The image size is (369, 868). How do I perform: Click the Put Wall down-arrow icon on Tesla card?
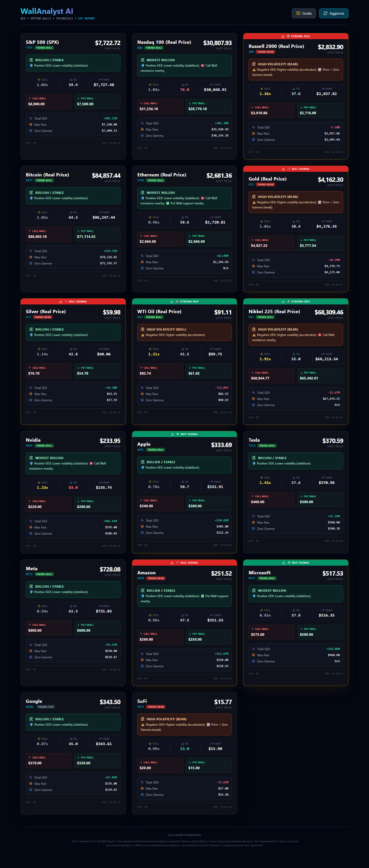point(301,496)
